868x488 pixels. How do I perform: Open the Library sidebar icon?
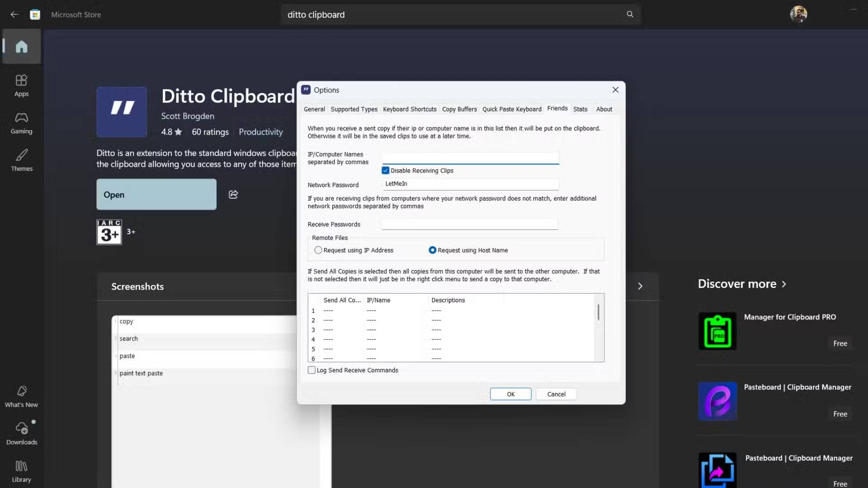(21, 471)
